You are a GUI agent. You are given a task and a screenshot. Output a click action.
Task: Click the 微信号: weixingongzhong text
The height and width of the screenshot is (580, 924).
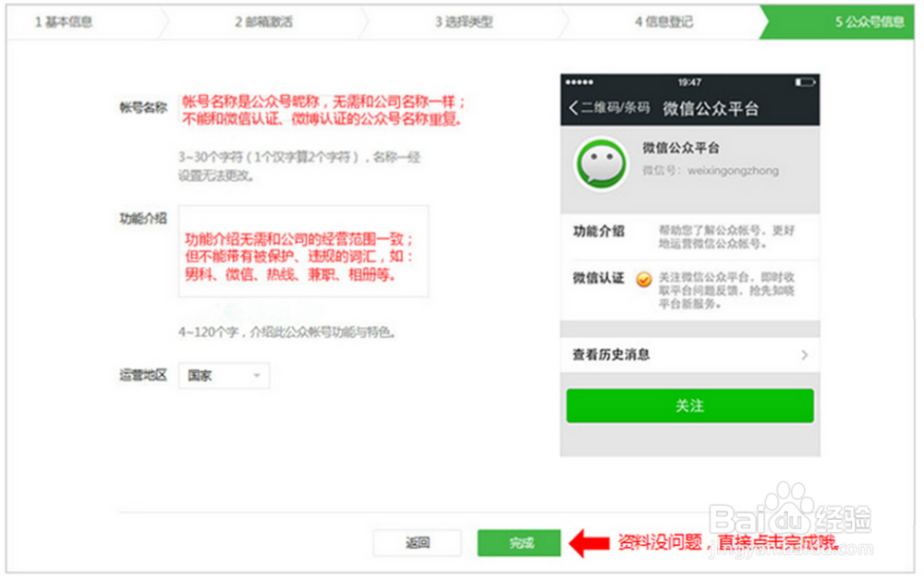tap(710, 171)
